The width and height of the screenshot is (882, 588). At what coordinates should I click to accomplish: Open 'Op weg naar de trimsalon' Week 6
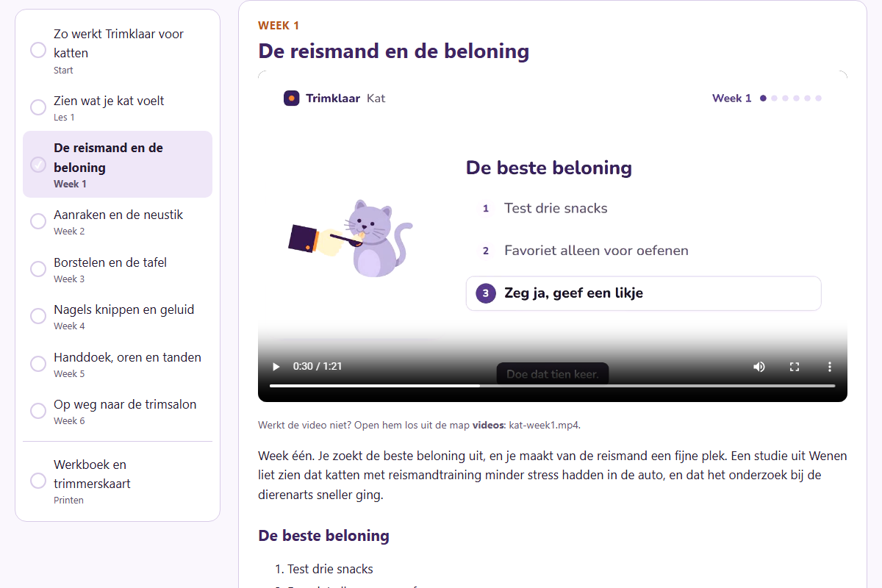118,411
